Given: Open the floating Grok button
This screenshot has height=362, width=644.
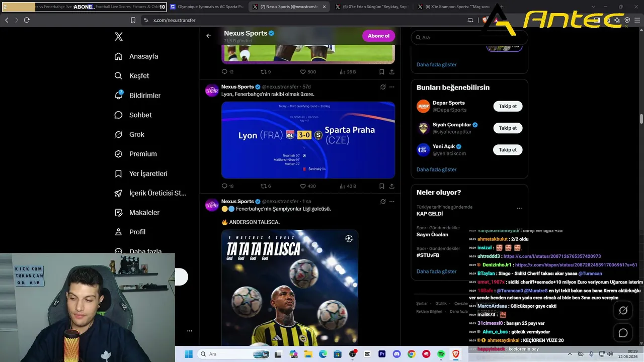Looking at the screenshot, I should [x=623, y=310].
